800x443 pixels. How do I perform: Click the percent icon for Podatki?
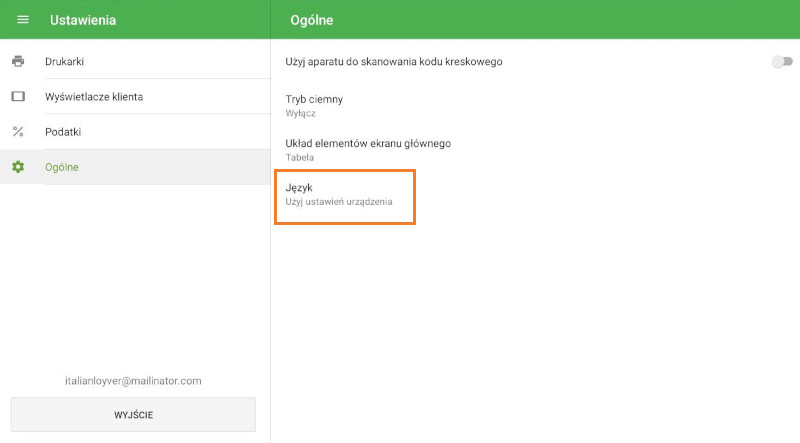click(x=18, y=132)
